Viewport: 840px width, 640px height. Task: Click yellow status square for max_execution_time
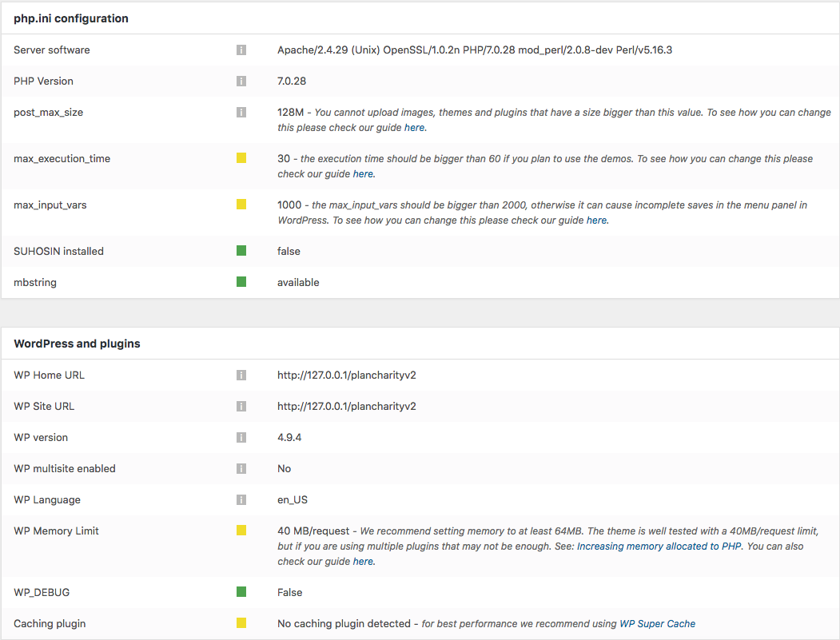point(241,158)
